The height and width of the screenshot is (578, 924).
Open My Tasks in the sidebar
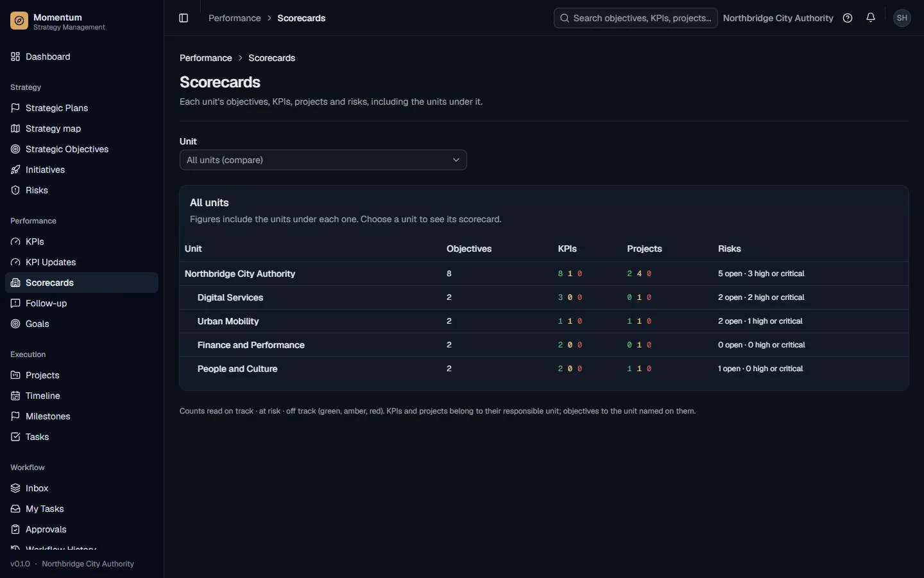tap(81, 509)
